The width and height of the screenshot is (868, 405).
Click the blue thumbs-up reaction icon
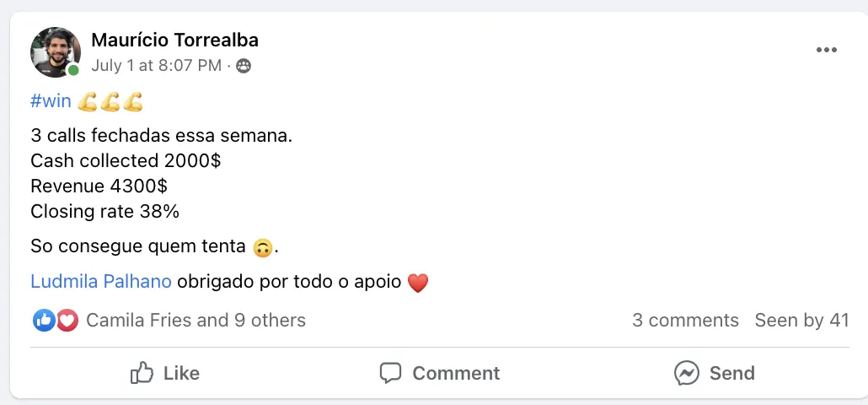click(43, 321)
